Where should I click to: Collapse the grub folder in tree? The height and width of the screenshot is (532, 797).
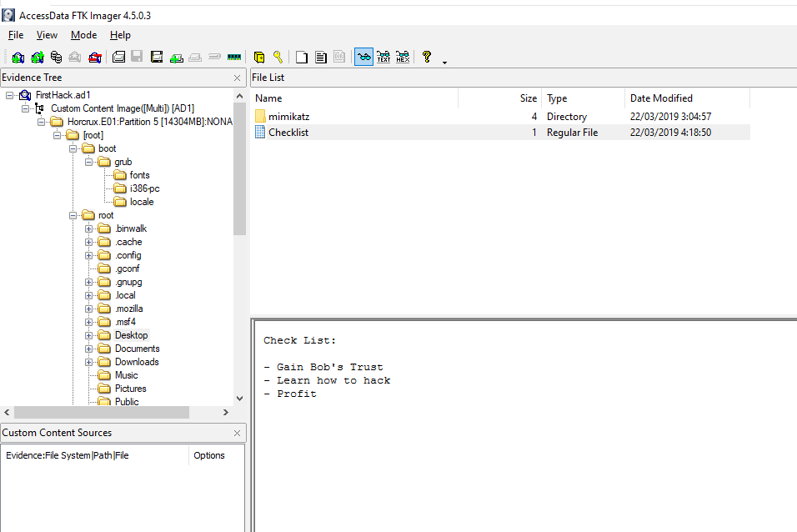(x=89, y=162)
